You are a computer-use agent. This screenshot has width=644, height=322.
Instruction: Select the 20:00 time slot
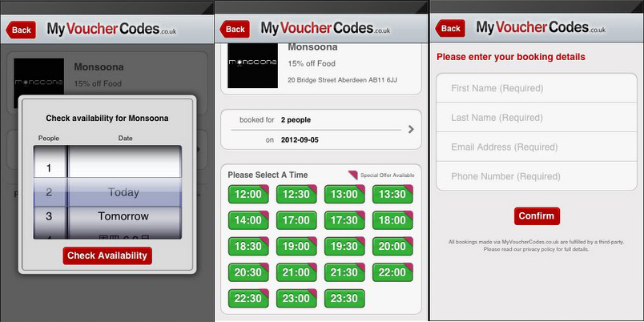click(392, 246)
